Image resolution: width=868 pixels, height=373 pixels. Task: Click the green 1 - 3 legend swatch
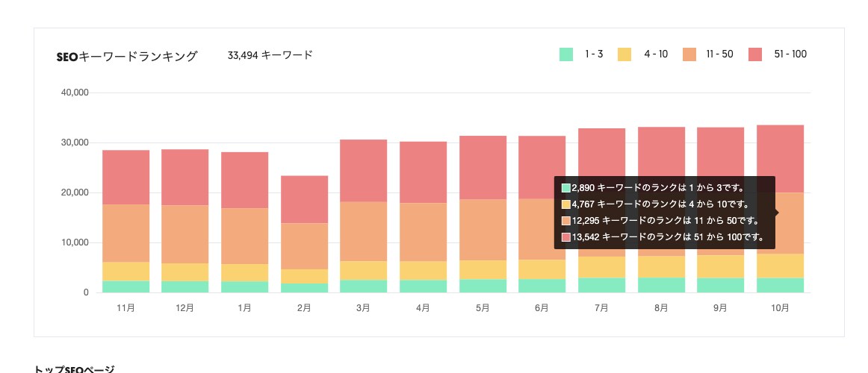click(566, 54)
